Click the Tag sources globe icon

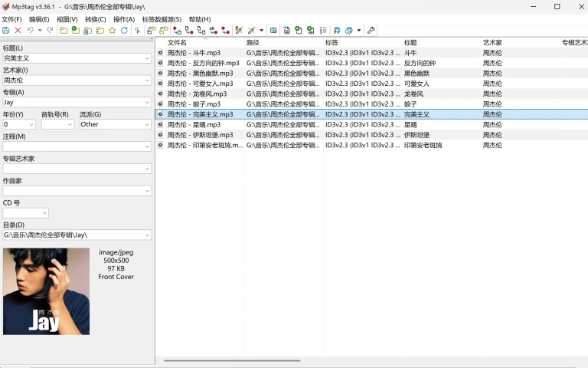349,31
